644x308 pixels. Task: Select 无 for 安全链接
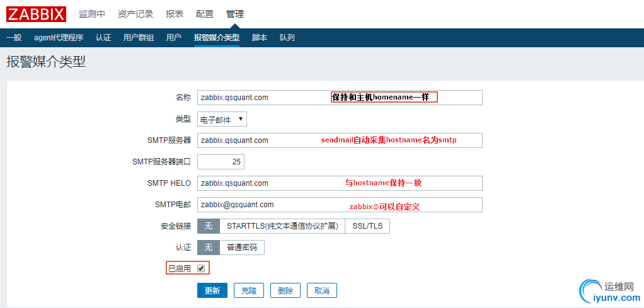click(x=209, y=226)
